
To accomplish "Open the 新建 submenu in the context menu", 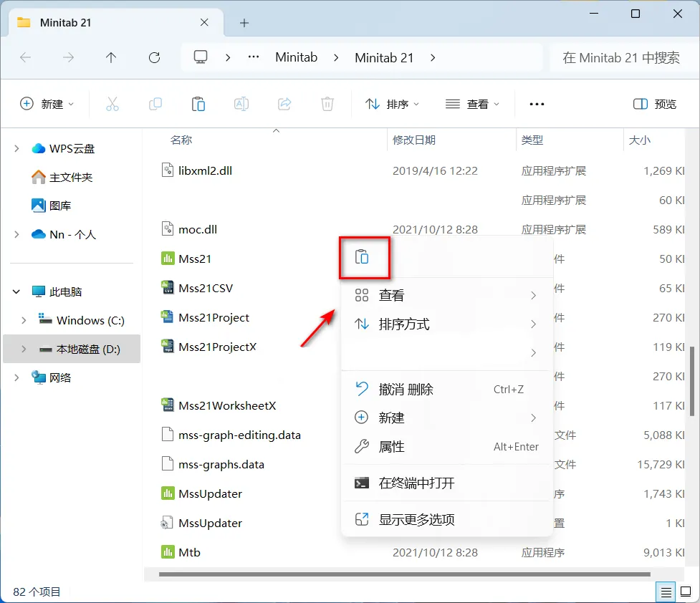I will (x=447, y=418).
